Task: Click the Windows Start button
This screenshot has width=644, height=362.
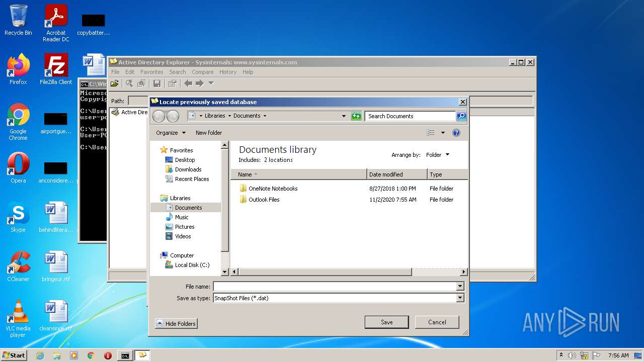Action: 14,355
